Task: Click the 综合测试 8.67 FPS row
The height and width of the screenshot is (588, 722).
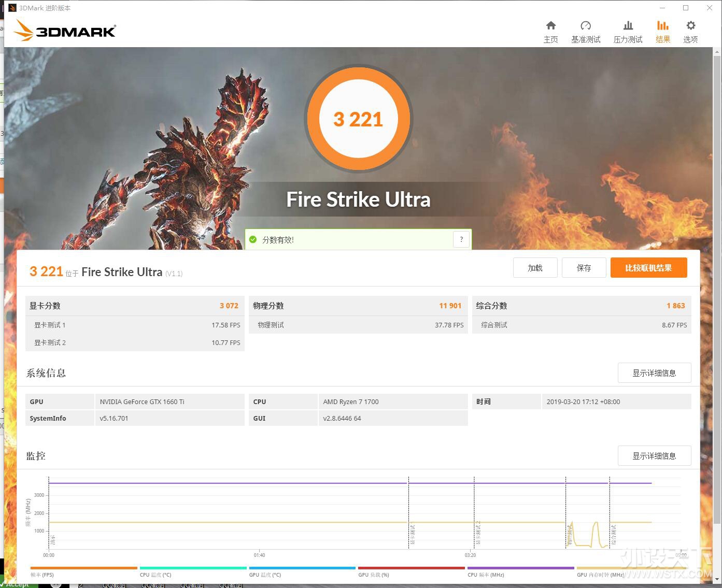Action: pos(582,325)
